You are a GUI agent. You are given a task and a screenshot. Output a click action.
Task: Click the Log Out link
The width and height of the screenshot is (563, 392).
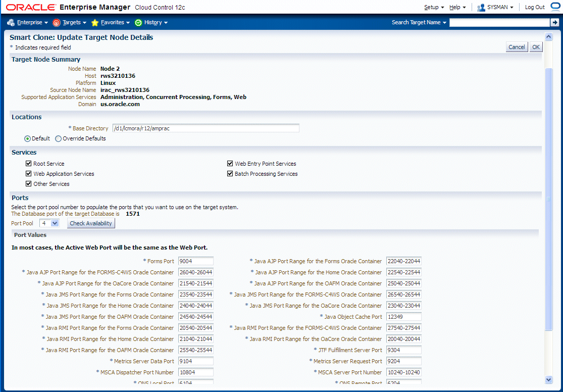coord(535,7)
